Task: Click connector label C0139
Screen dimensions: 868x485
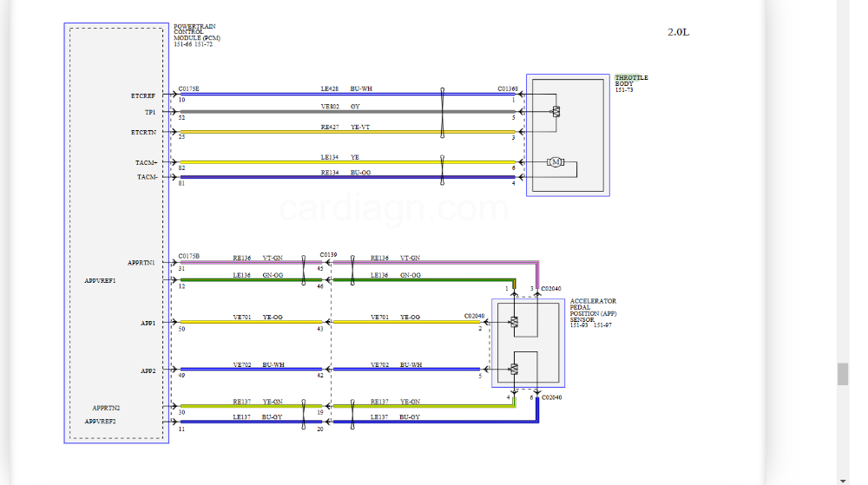Action: [327, 255]
